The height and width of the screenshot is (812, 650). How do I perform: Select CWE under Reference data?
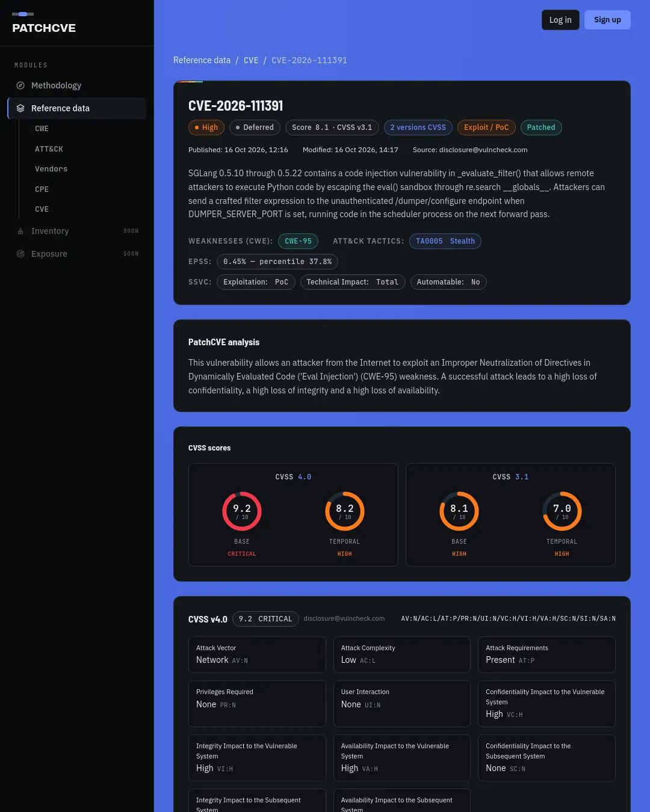point(42,129)
